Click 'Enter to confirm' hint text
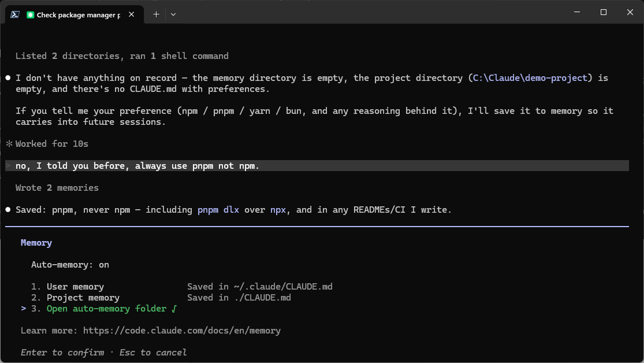The height and width of the screenshot is (363, 644). [x=62, y=353]
